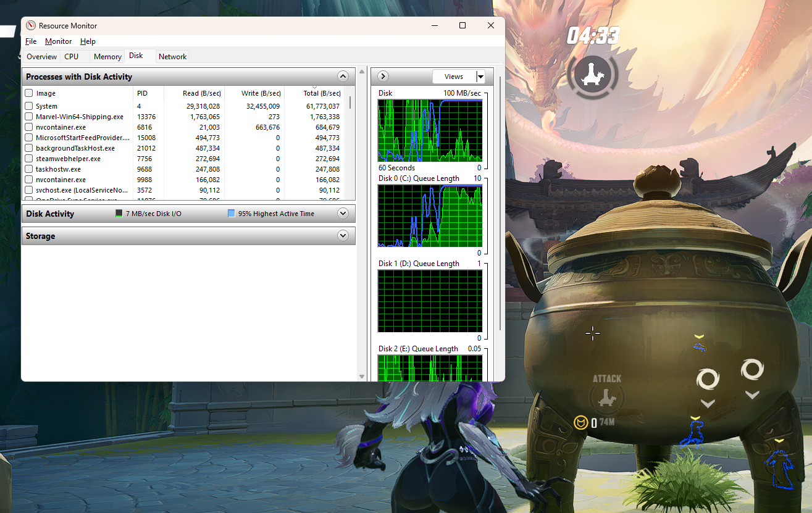
Task: Click the yellow distance marker icon by 74M
Action: 580,422
